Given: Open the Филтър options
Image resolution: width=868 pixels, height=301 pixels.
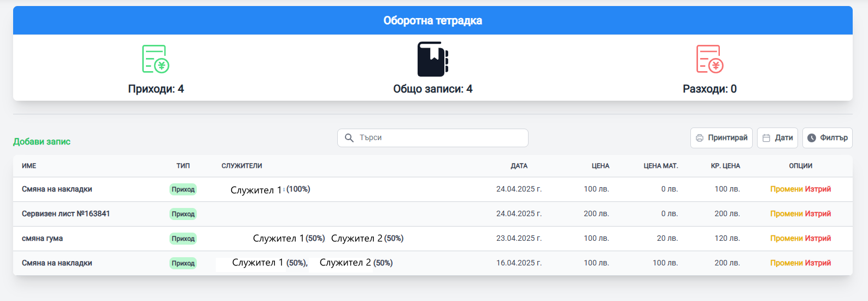Looking at the screenshot, I should click(x=827, y=138).
